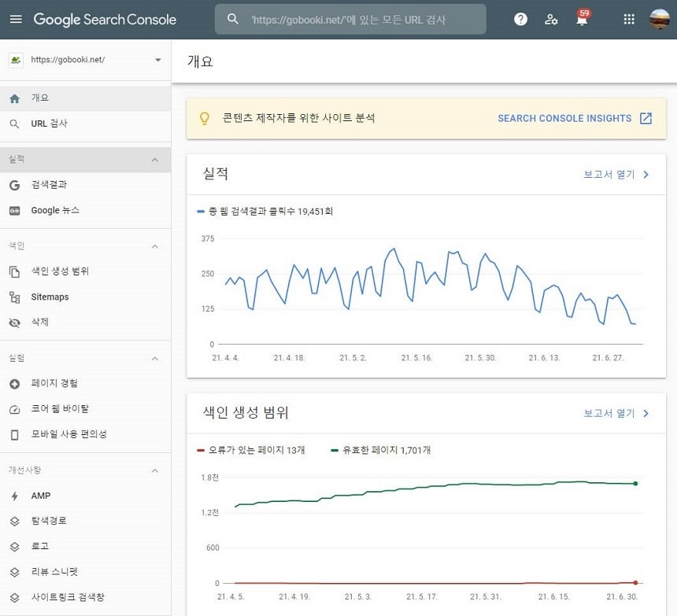Click the phone icon beside 모바일 사용 편의성

click(x=15, y=435)
